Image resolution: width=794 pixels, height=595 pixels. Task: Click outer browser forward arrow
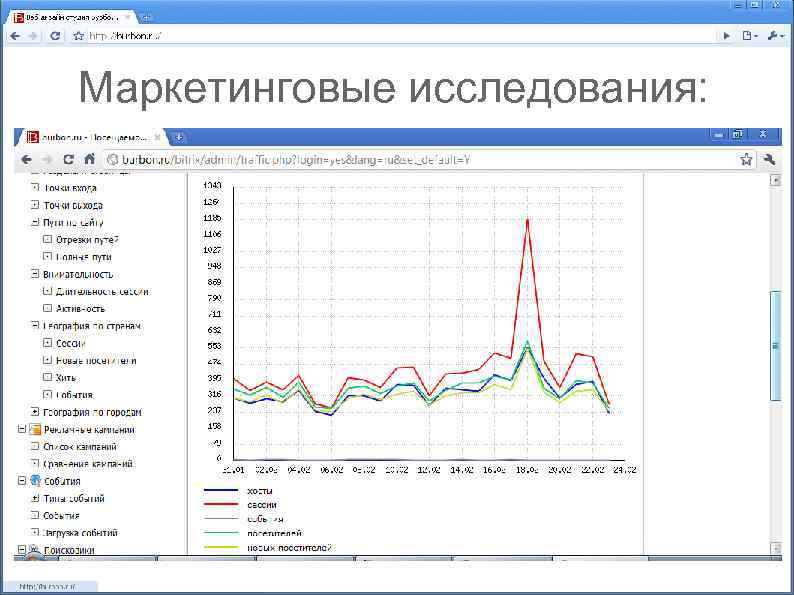pyautogui.click(x=33, y=36)
